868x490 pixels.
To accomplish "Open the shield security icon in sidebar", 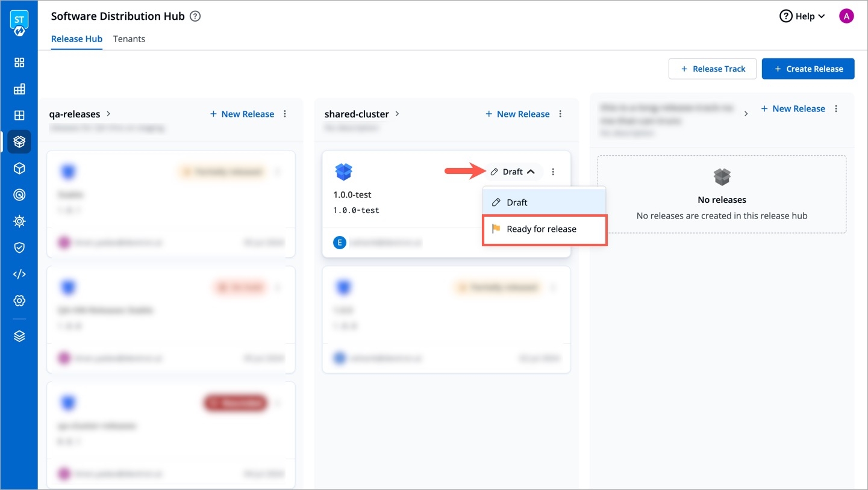I will pyautogui.click(x=19, y=247).
